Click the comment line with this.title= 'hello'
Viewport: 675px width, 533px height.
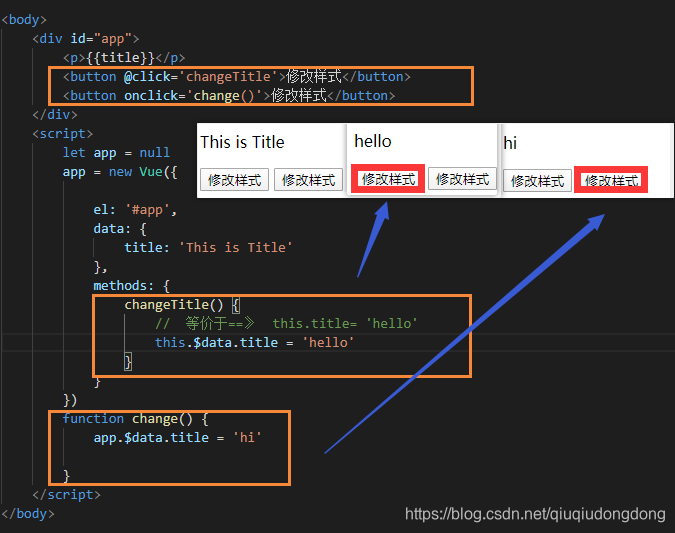(x=286, y=323)
